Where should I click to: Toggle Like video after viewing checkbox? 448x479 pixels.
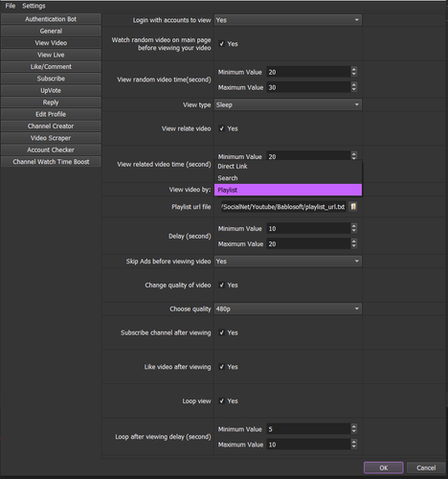[x=222, y=367]
